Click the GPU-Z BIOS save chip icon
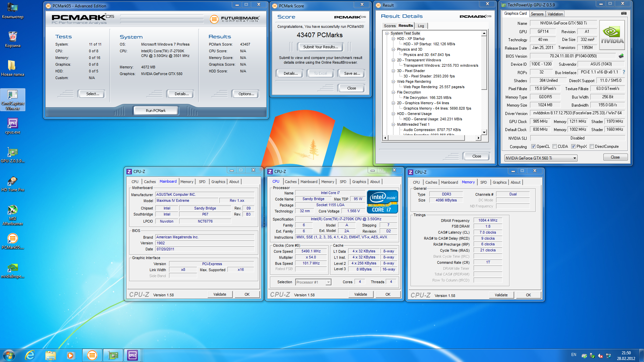Viewport: 644px width, 362px height. click(x=621, y=56)
